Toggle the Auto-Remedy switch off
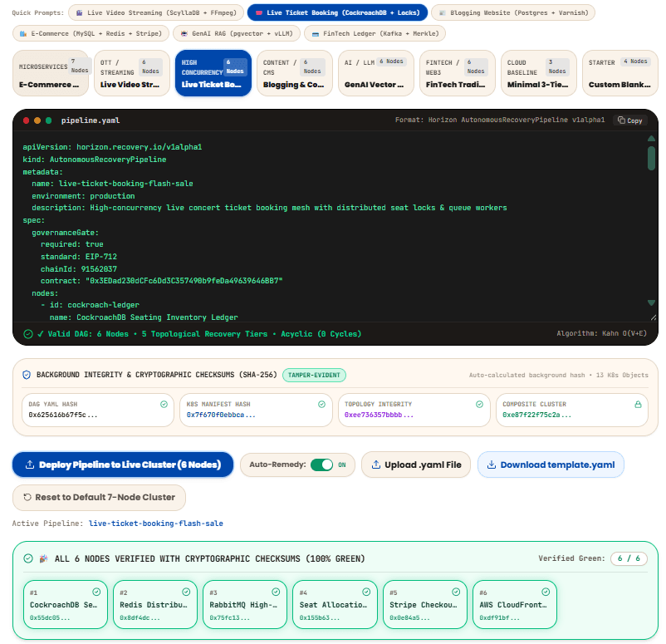The height and width of the screenshot is (644, 666). [321, 465]
